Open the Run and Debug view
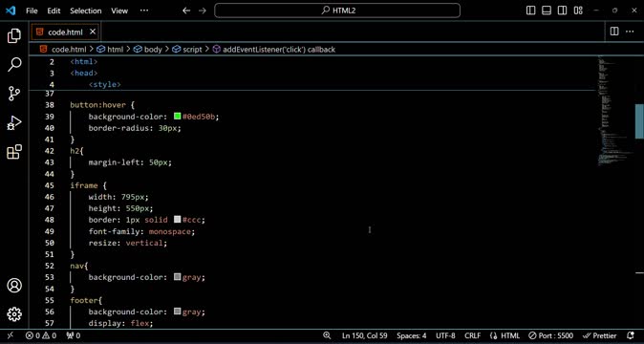 click(14, 122)
